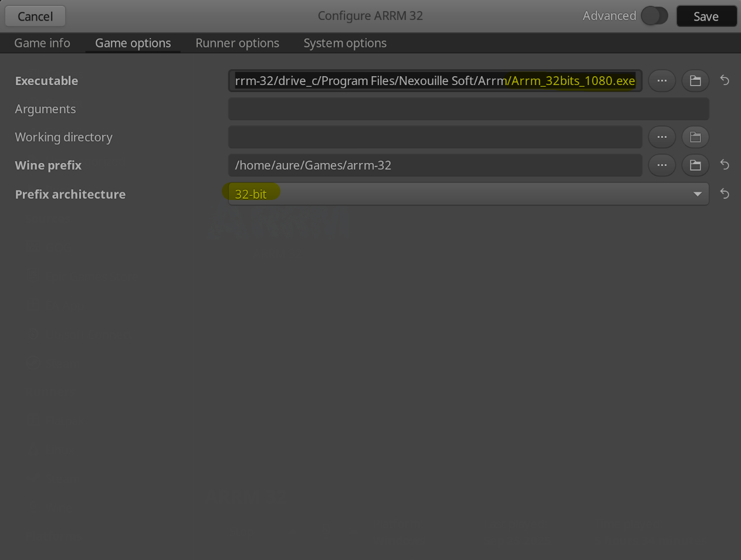Select the Game options tab

pos(133,43)
